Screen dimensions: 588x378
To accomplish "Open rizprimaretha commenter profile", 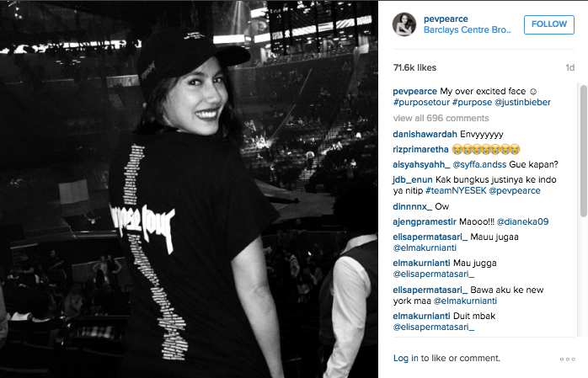I will 420,150.
